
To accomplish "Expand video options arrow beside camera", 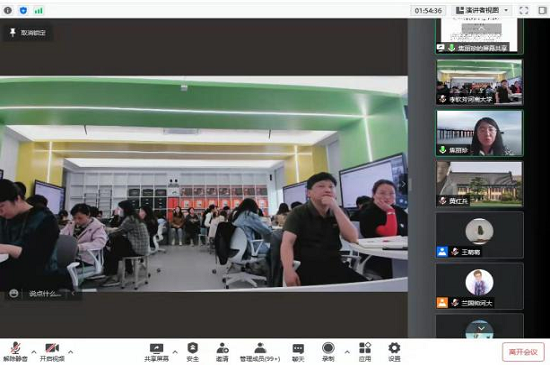I will click(x=71, y=352).
